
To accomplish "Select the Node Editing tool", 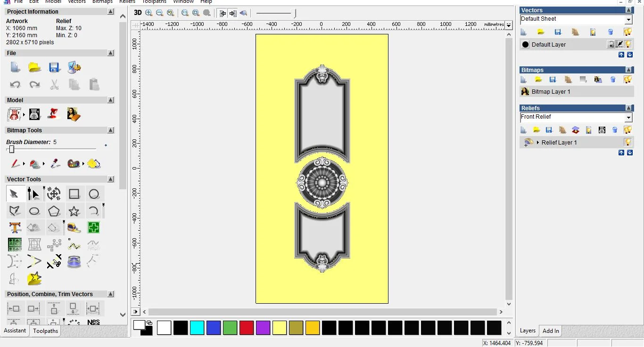I will (33, 194).
